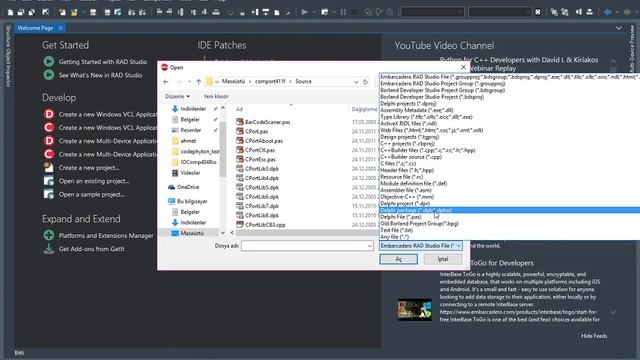Viewport: 640px width, 360px height.
Task: Select the ahmet folder in quick access
Action: [188, 141]
